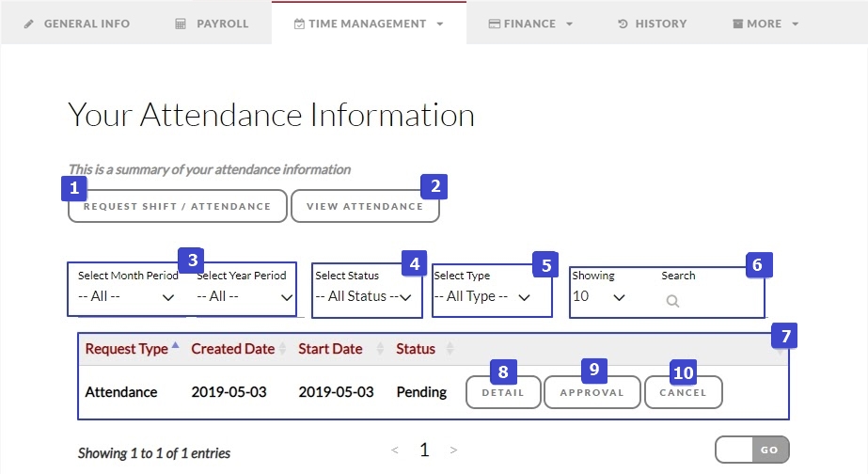The height and width of the screenshot is (474, 868).
Task: Click the page number input field beside Go
Action: [734, 450]
